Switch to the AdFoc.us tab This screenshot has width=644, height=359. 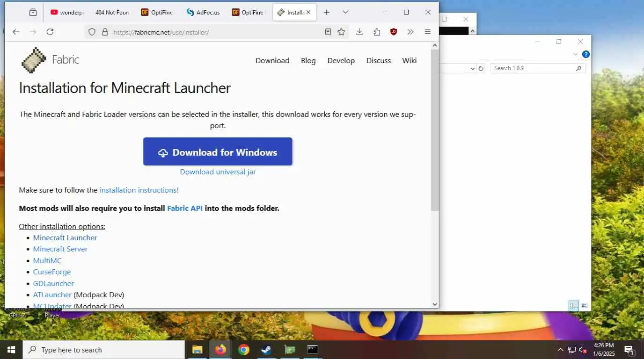[x=203, y=13]
